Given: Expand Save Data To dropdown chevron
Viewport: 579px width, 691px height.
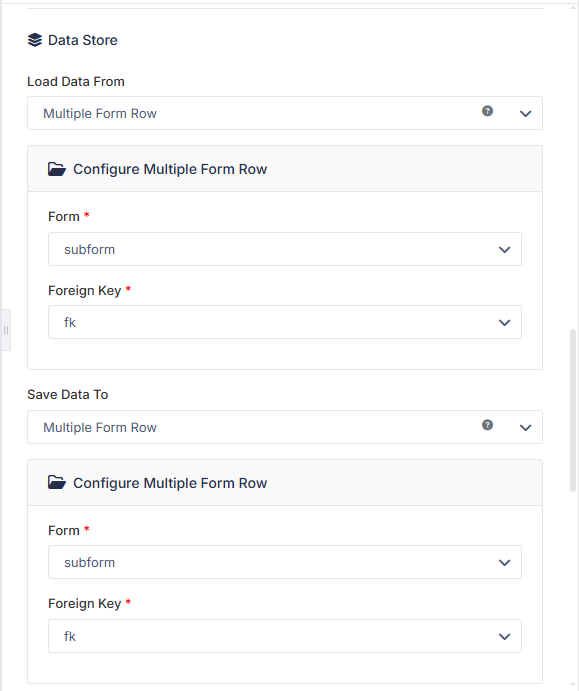Looking at the screenshot, I should pyautogui.click(x=525, y=427).
